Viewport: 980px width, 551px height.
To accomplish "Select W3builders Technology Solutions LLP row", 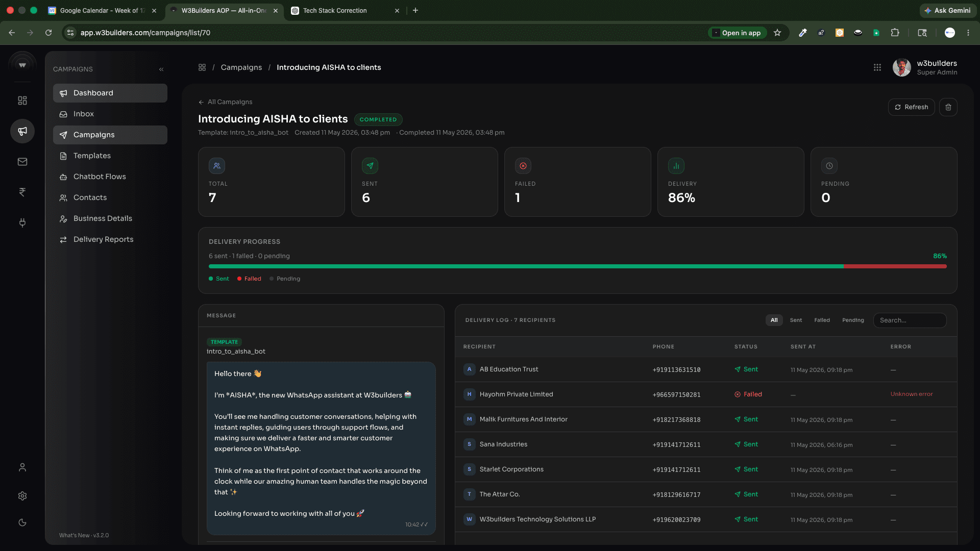I will 706,519.
